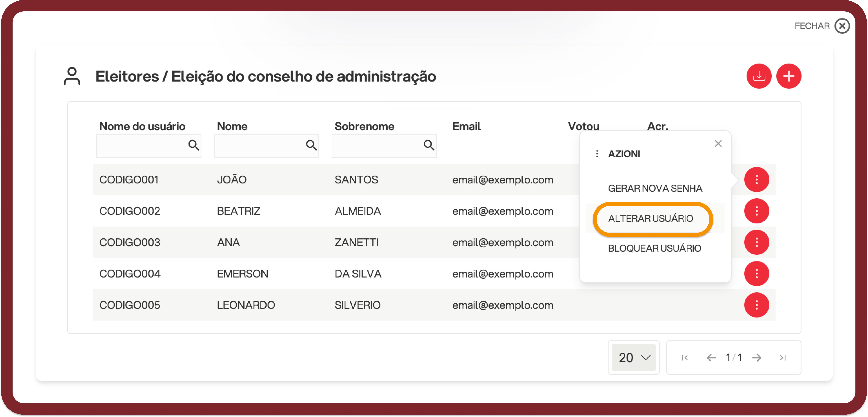Open actions menu for LEONARDO SILVERIO row
The image size is (868, 417).
click(756, 305)
